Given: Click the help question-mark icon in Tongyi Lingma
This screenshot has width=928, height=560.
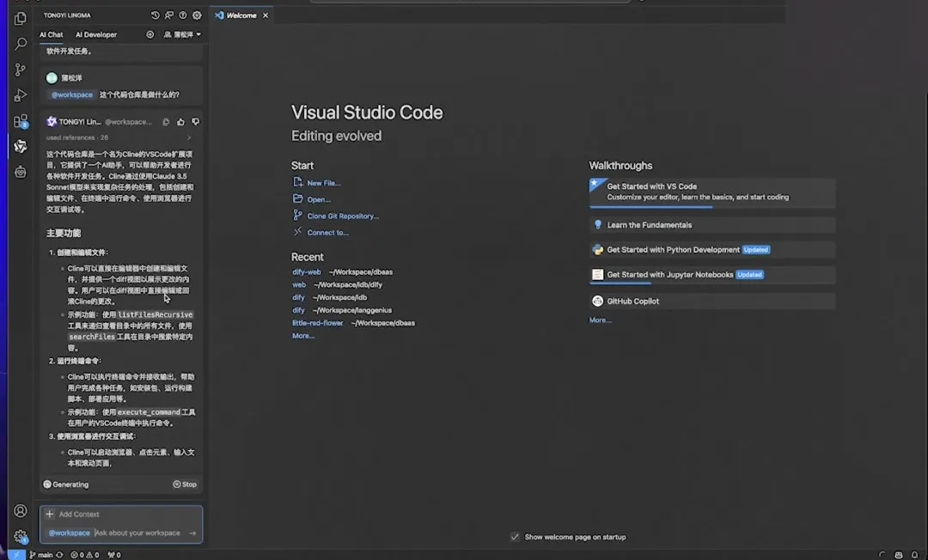Looking at the screenshot, I should pyautogui.click(x=183, y=15).
